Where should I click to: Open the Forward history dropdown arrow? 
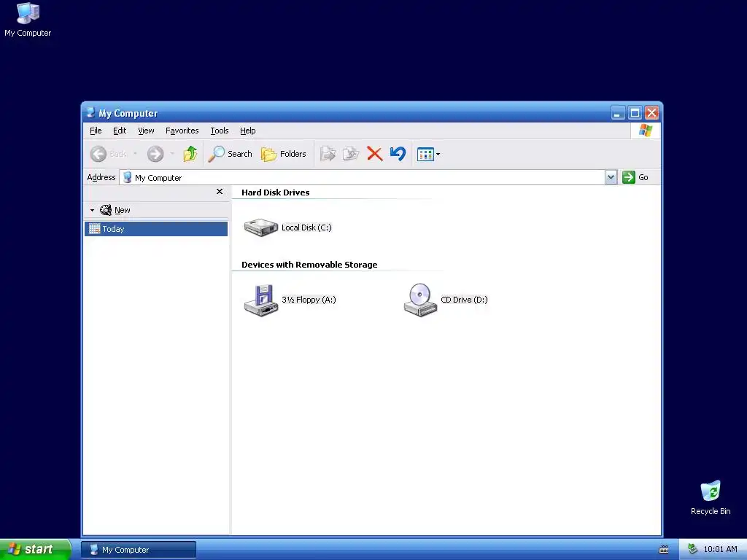pos(172,154)
